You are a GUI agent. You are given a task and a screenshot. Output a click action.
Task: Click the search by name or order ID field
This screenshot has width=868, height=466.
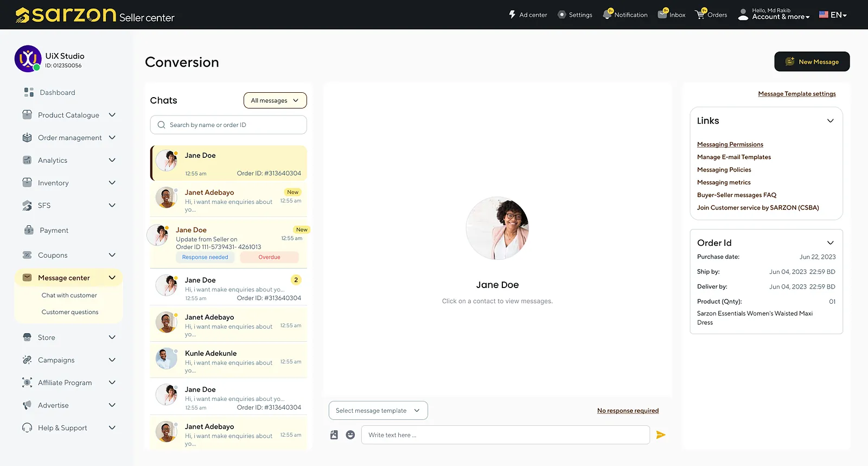click(228, 125)
